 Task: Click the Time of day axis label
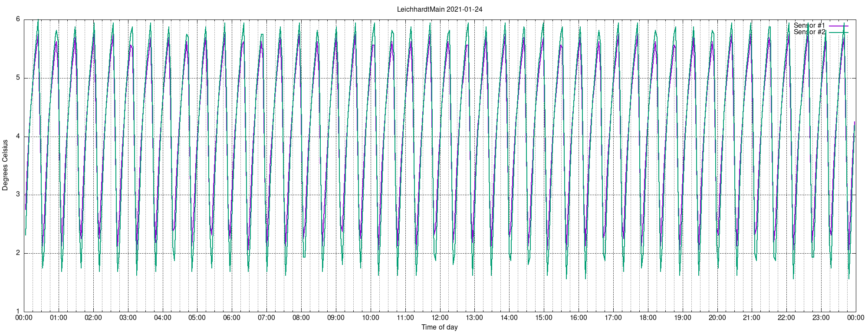click(440, 327)
